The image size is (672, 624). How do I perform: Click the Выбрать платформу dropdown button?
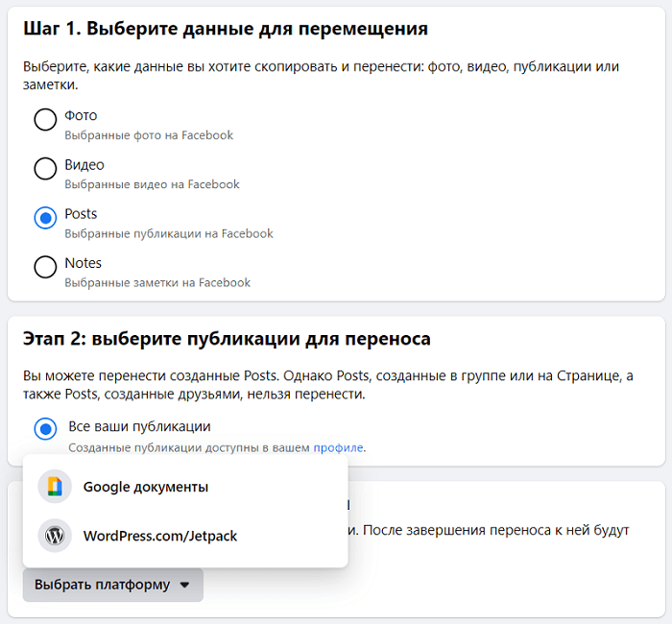(113, 585)
